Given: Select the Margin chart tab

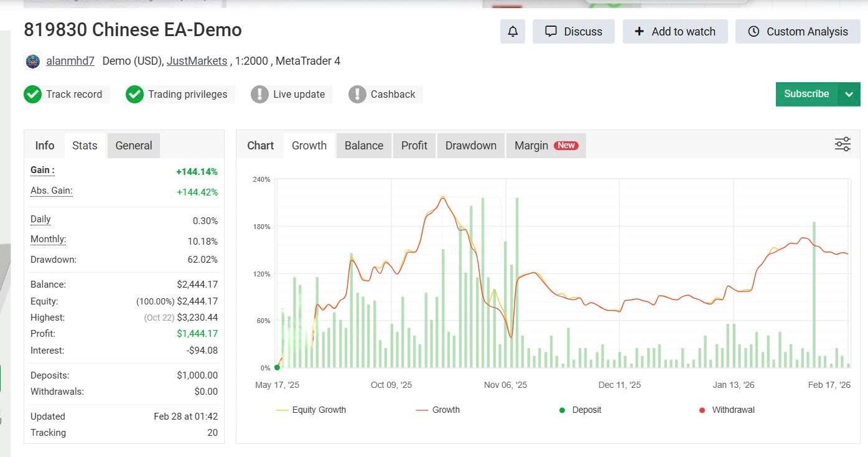Looking at the screenshot, I should [545, 146].
